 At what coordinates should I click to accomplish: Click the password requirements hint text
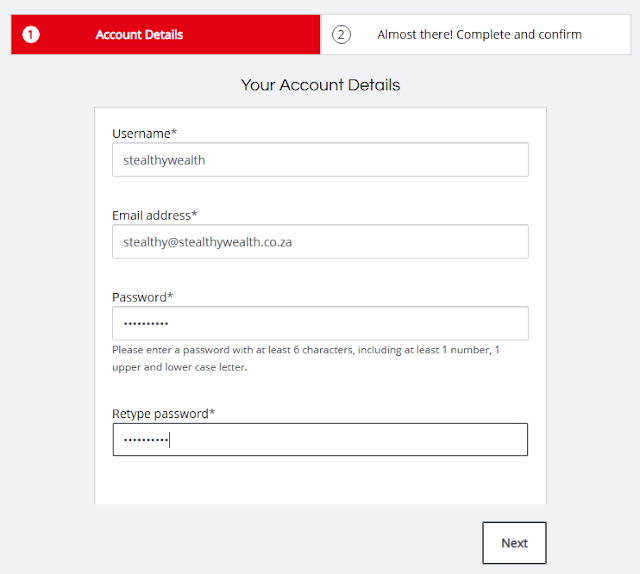(x=306, y=358)
